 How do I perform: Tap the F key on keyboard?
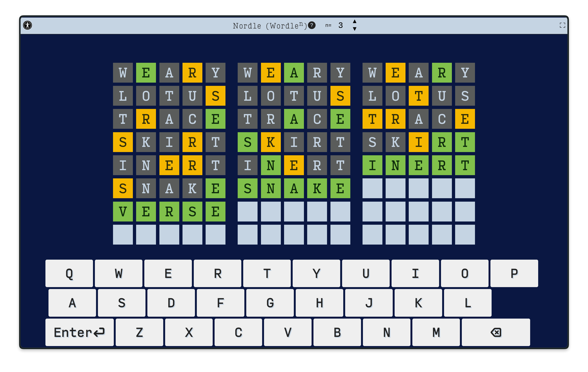(220, 303)
